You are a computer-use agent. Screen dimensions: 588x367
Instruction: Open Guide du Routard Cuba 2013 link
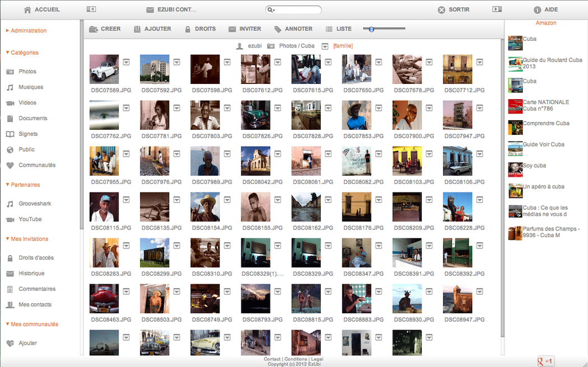552,63
